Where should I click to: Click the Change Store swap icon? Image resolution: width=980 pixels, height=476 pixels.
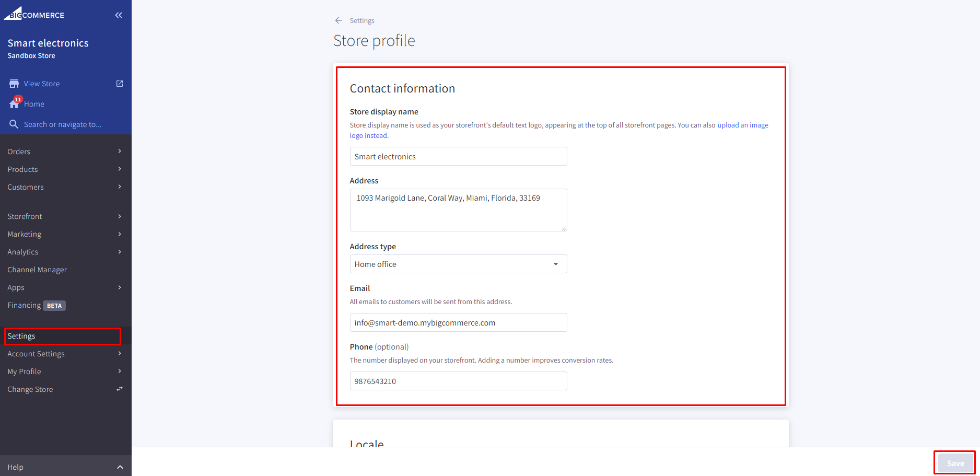pos(120,389)
